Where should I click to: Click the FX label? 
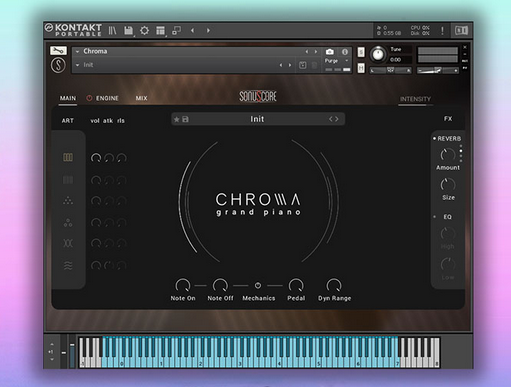tap(448, 119)
